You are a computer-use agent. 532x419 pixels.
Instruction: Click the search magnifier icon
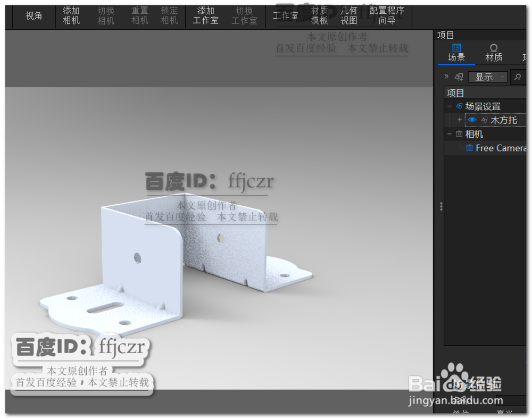point(518,77)
